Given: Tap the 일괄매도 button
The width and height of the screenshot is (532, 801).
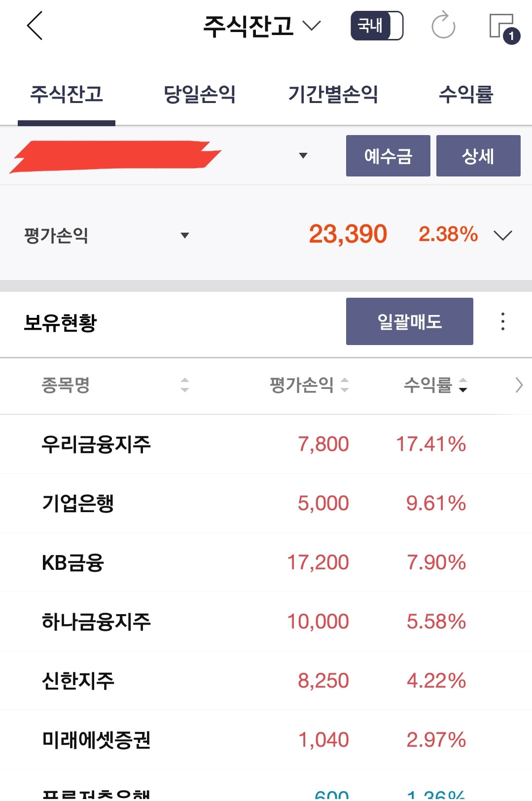Looking at the screenshot, I should [x=410, y=321].
